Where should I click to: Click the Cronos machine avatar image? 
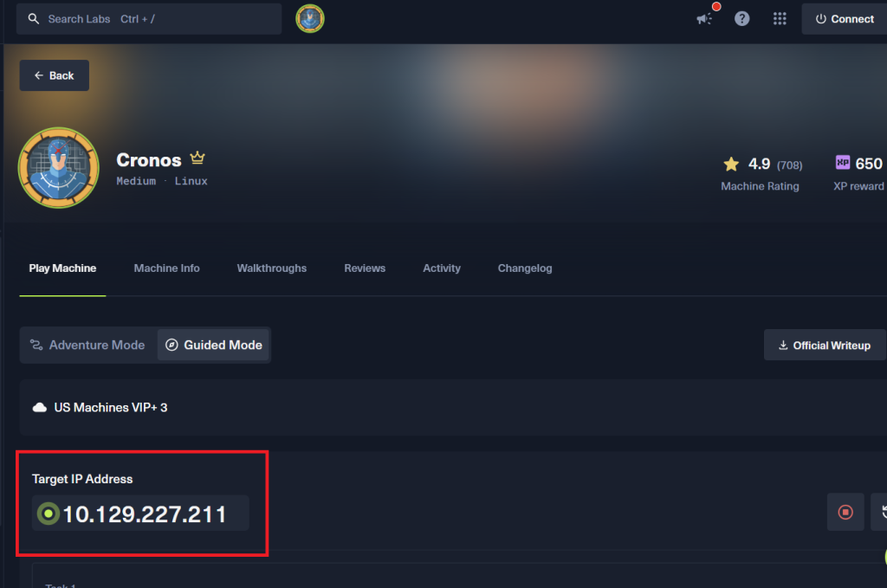tap(59, 168)
